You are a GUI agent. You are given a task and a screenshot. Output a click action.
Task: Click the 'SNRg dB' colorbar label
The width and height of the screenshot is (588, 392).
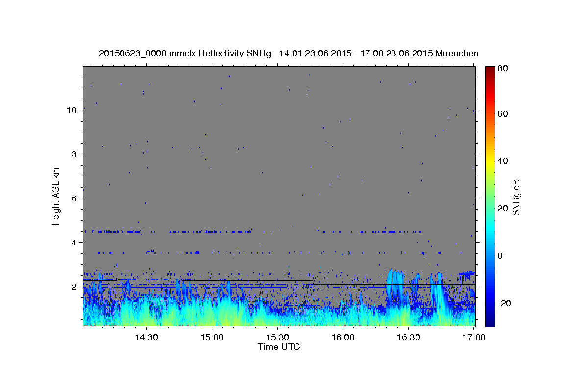point(515,197)
